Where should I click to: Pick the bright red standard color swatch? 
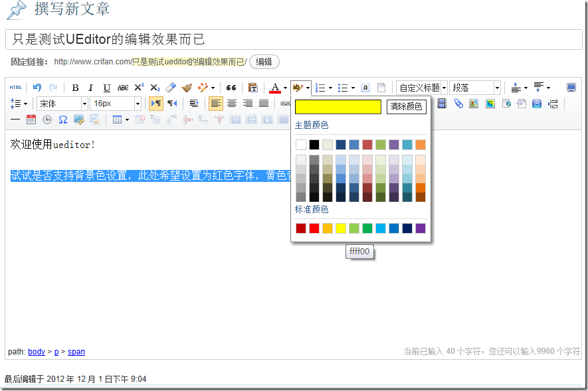coord(314,228)
